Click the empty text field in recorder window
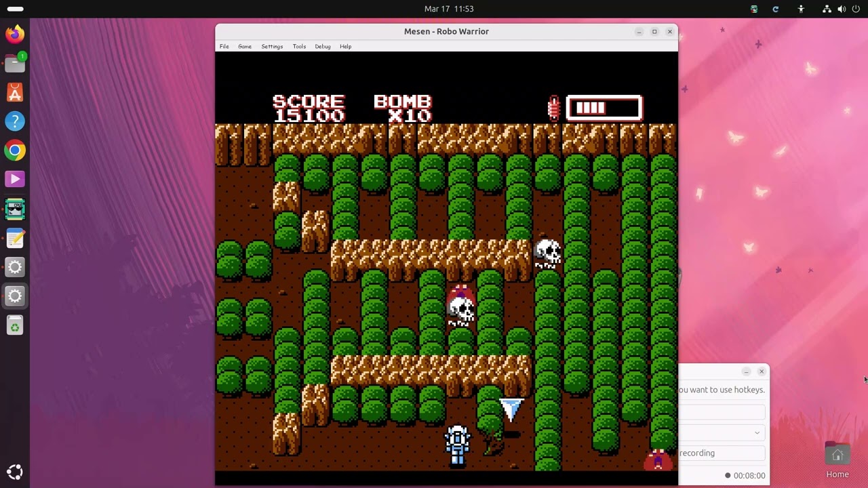This screenshot has width=868, height=488. pyautogui.click(x=723, y=412)
